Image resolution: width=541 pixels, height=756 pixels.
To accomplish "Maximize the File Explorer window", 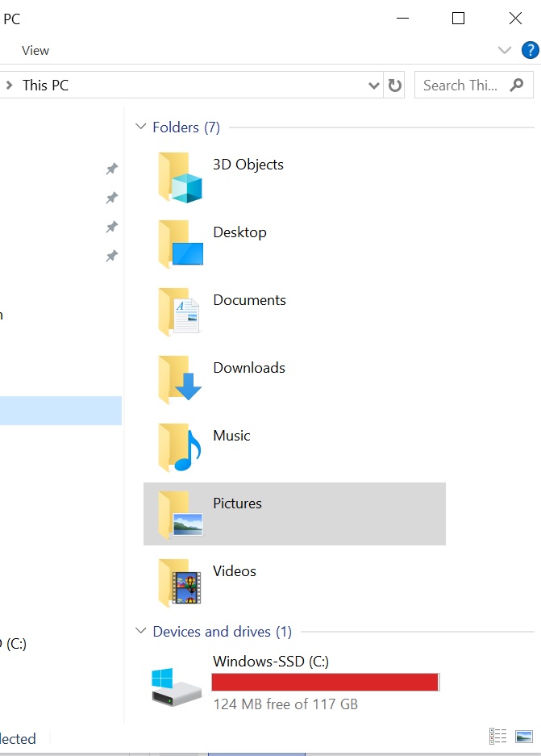I will coord(458,19).
